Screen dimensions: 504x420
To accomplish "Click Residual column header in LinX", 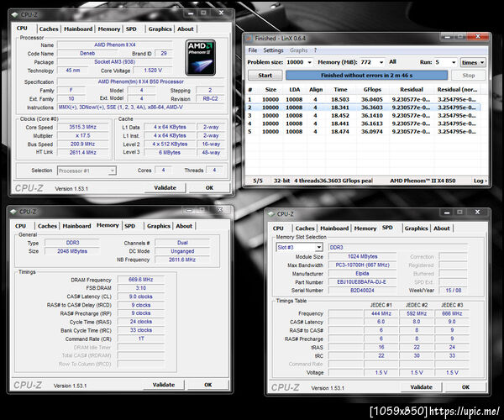I will (x=412, y=90).
